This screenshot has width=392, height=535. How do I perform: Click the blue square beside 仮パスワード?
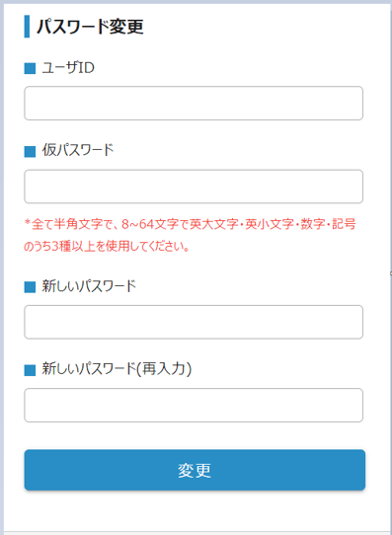tap(30, 151)
